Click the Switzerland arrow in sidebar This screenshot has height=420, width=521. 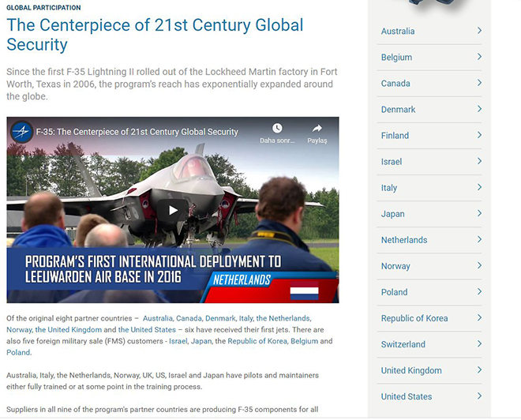[479, 344]
